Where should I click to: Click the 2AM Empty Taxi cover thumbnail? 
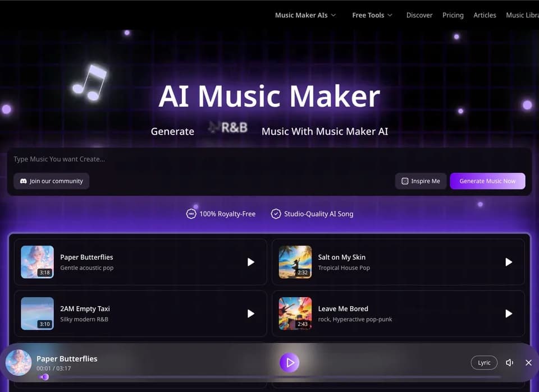tap(38, 313)
